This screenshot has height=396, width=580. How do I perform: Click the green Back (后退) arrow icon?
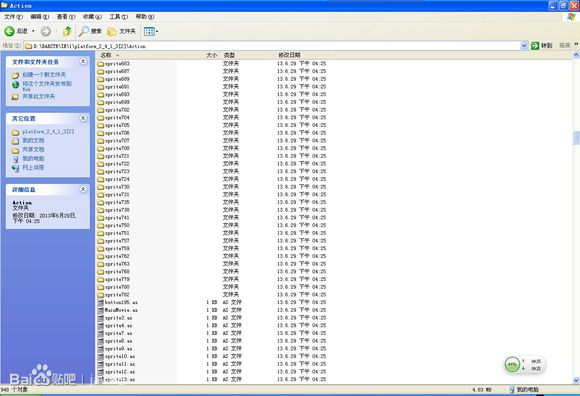pos(10,31)
